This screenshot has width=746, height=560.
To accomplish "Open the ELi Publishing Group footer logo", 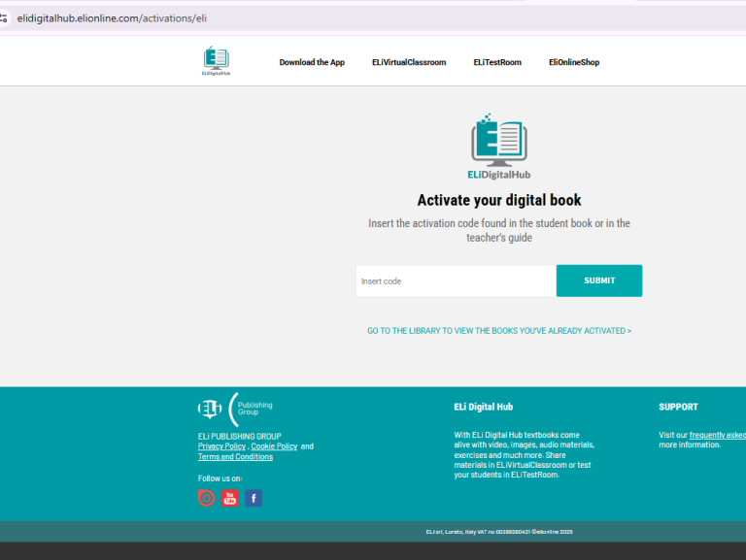I will click(x=235, y=409).
